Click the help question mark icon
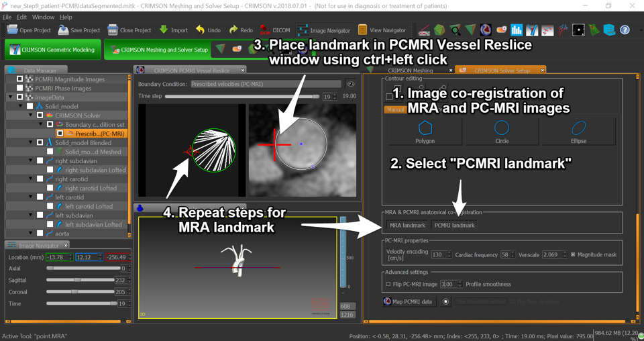Viewport: 644px width, 341px height. click(x=625, y=30)
